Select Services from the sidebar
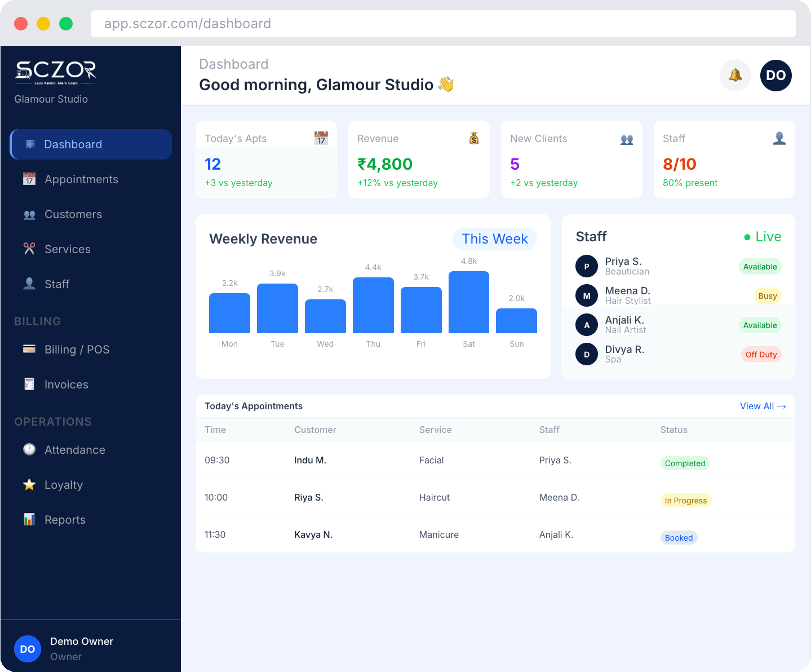Viewport: 811px width, 672px height. pos(91,249)
